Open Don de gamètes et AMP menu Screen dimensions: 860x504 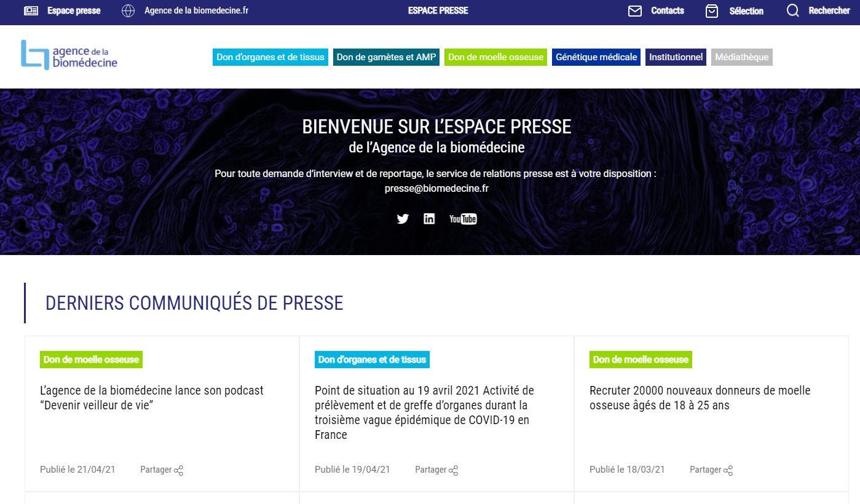click(x=386, y=57)
